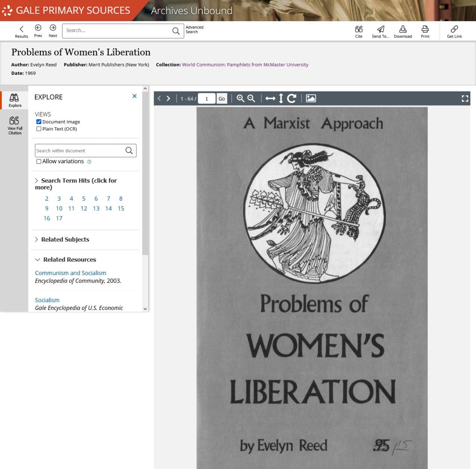Jump to search hit page 10
The height and width of the screenshot is (469, 476).
coord(59,208)
